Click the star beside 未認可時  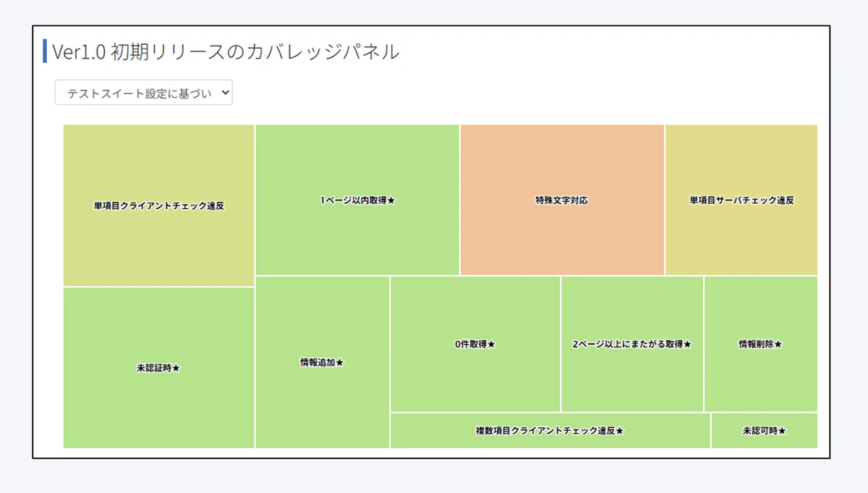pyautogui.click(x=782, y=431)
